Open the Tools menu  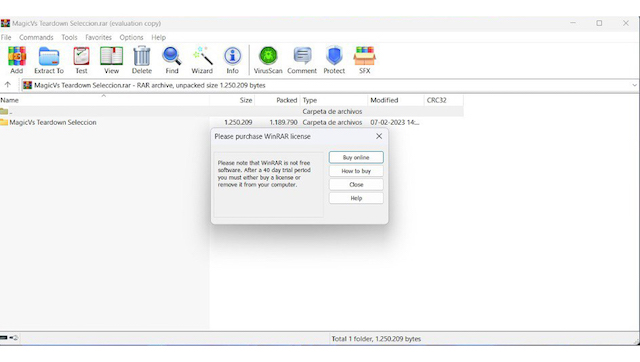click(69, 37)
